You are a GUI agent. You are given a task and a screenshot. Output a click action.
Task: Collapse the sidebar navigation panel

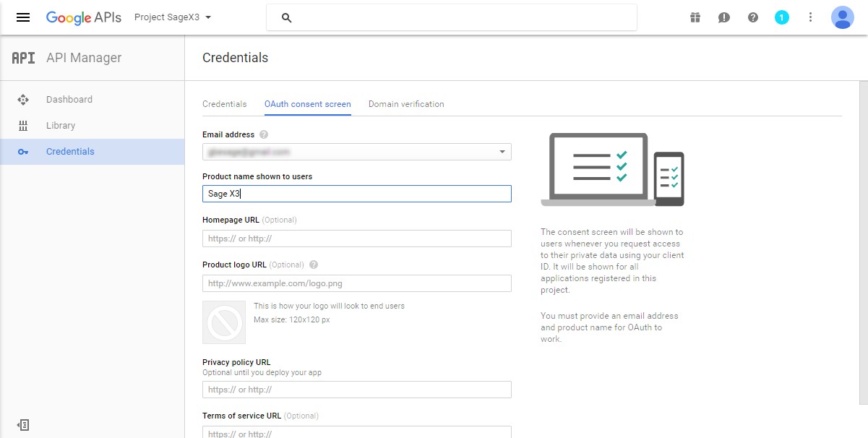23,425
